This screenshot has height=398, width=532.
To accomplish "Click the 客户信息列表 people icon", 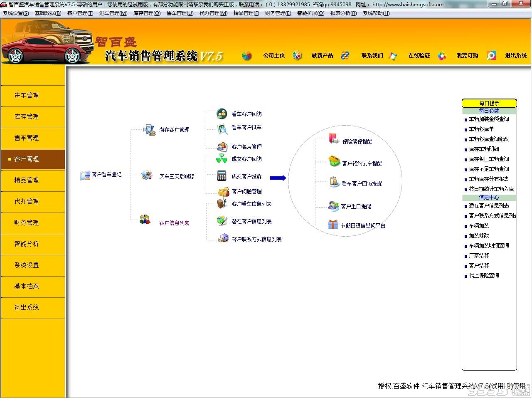I will point(145,219).
